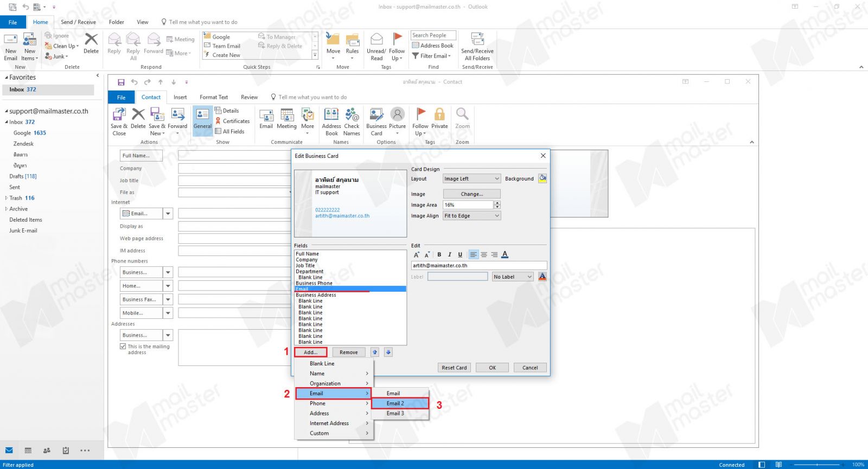Confirm with the OK button
Image resolution: width=868 pixels, height=469 pixels.
492,368
